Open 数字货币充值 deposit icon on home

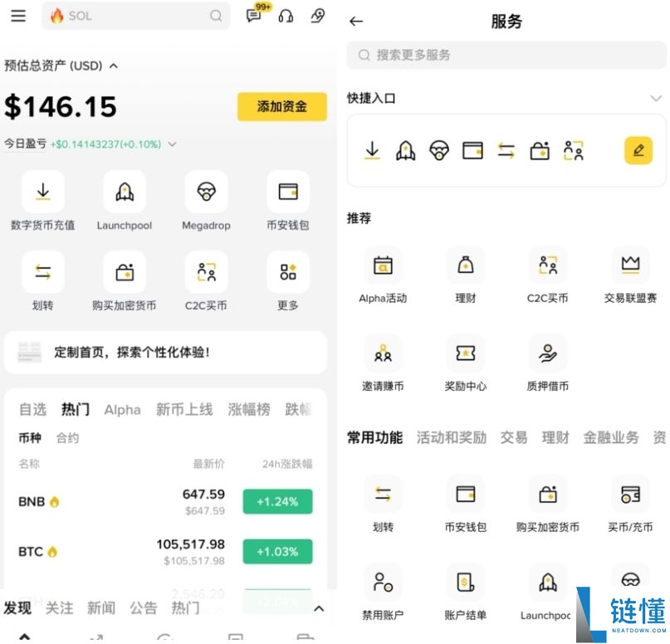click(42, 192)
